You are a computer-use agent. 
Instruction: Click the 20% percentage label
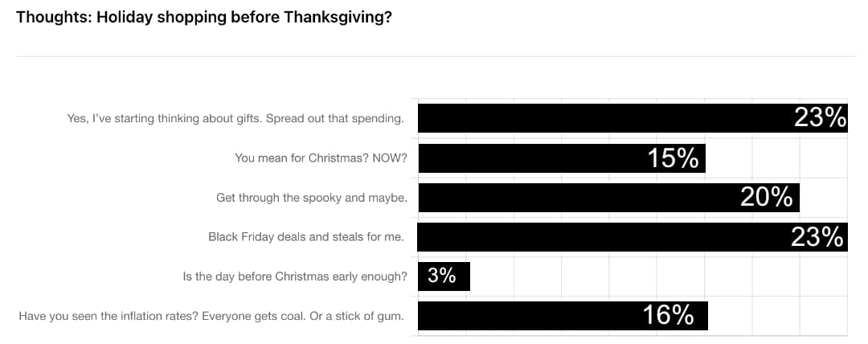pos(767,198)
